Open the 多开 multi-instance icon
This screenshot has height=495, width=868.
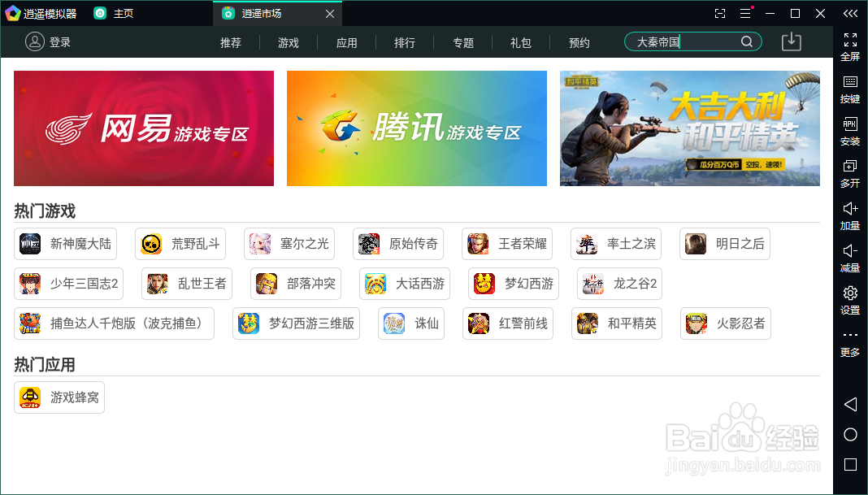[x=850, y=166]
